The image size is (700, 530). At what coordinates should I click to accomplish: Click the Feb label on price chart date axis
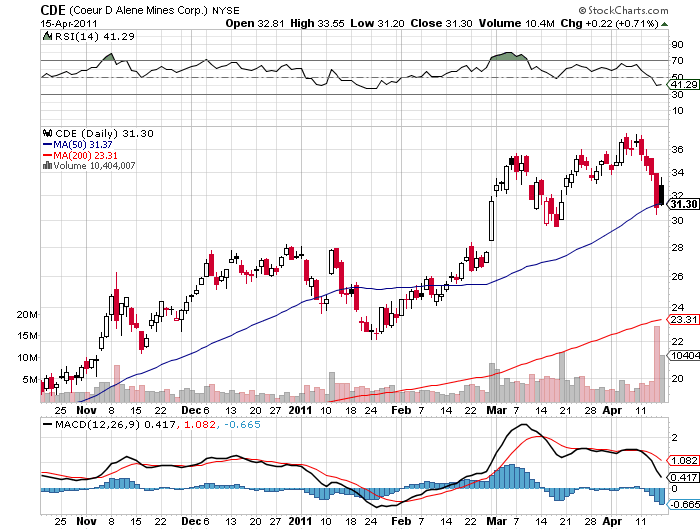tap(401, 410)
